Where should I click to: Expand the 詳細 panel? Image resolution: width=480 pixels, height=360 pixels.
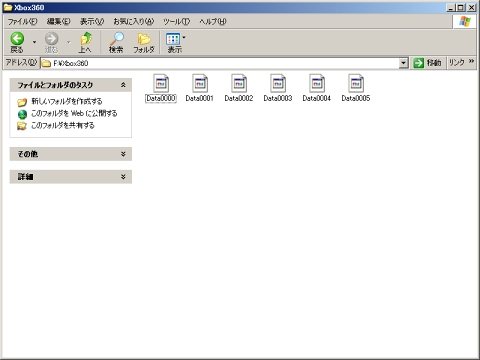(x=123, y=177)
